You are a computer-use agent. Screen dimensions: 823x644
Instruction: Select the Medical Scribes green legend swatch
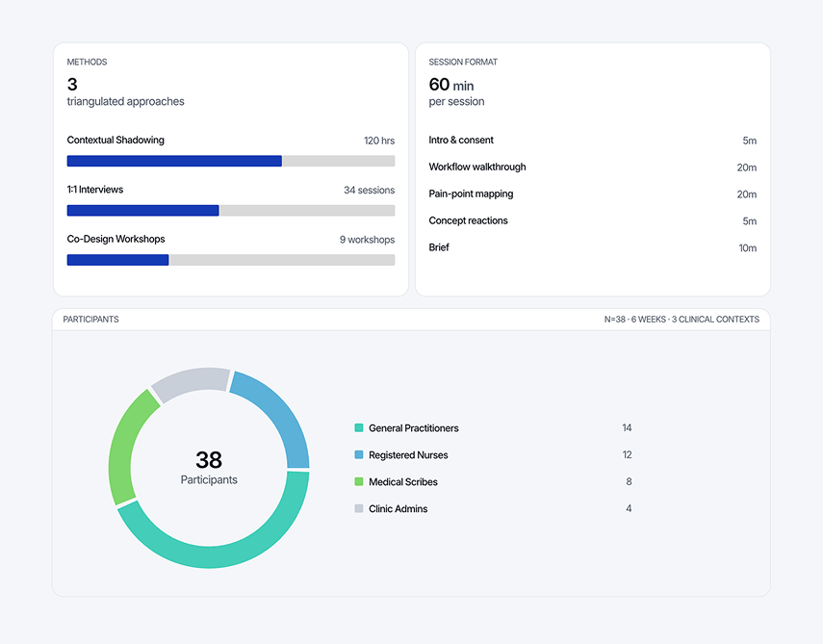coord(359,481)
